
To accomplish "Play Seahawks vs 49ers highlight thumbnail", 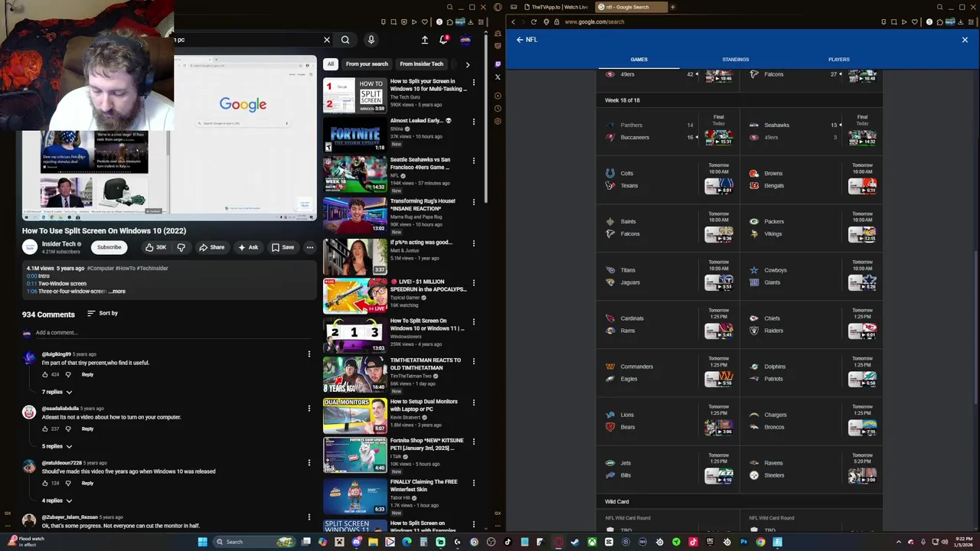I will (x=862, y=138).
